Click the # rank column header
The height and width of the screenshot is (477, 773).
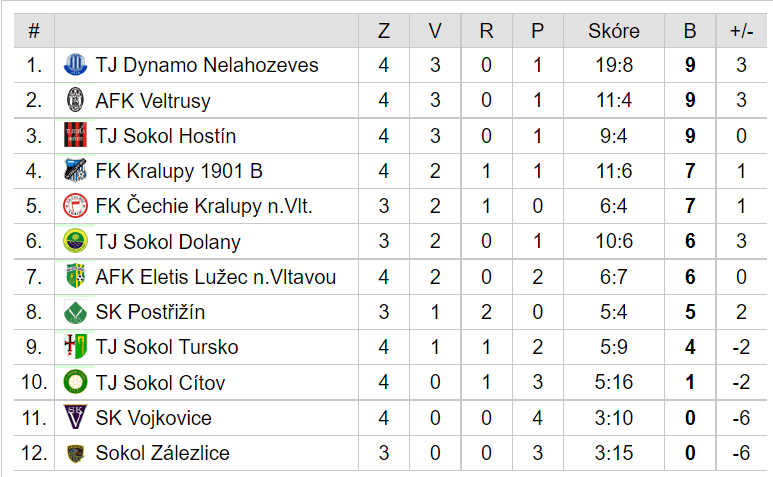[x=34, y=31]
